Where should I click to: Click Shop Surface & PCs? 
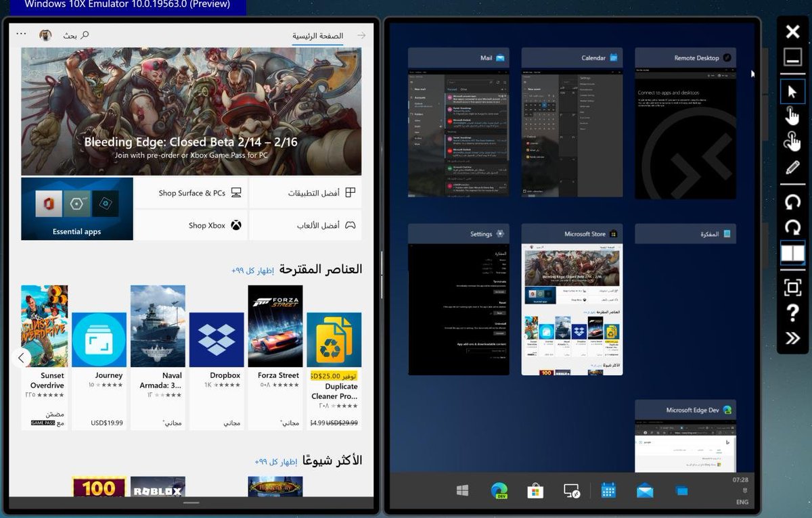(x=191, y=193)
